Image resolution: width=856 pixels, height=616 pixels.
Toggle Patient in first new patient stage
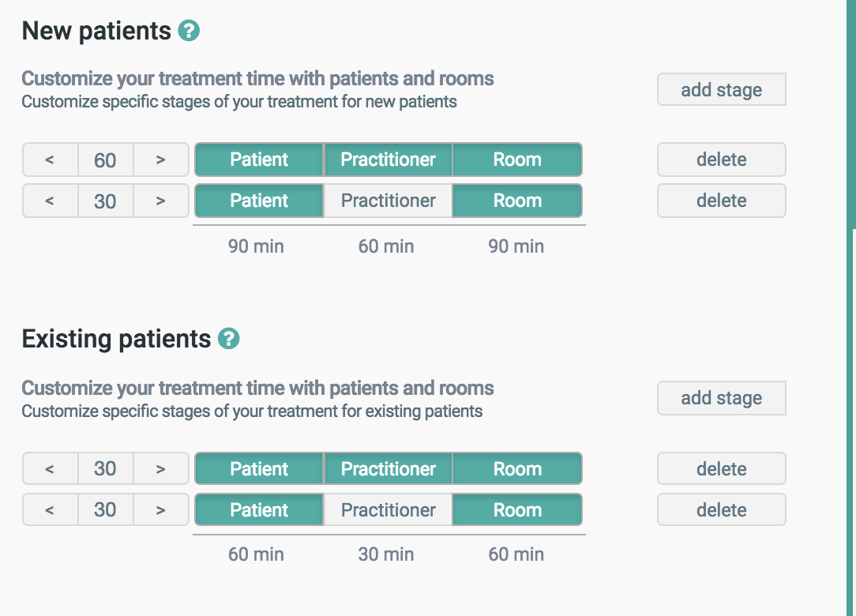tap(259, 160)
